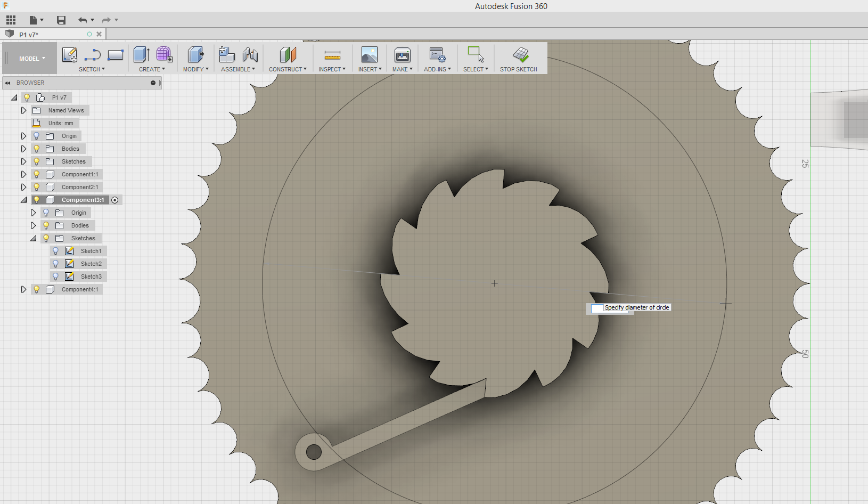This screenshot has height=504, width=868.
Task: Toggle visibility bulb of top-level Origin
Action: point(37,136)
